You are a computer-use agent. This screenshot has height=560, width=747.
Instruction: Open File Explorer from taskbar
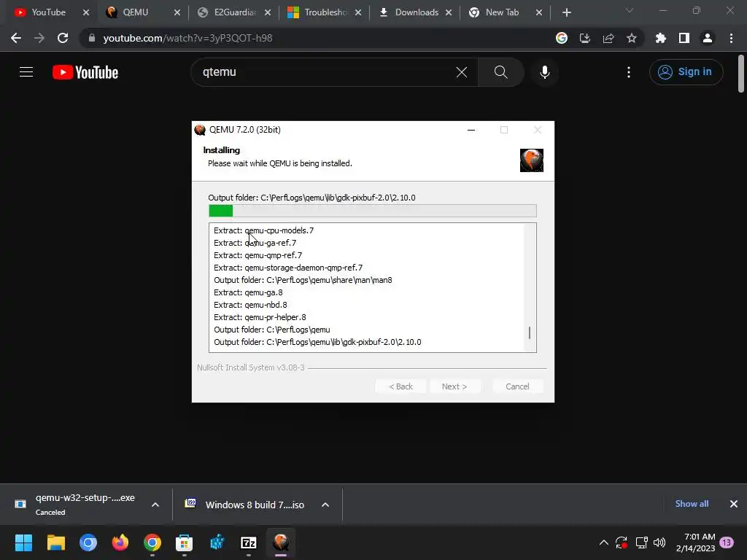(x=55, y=542)
